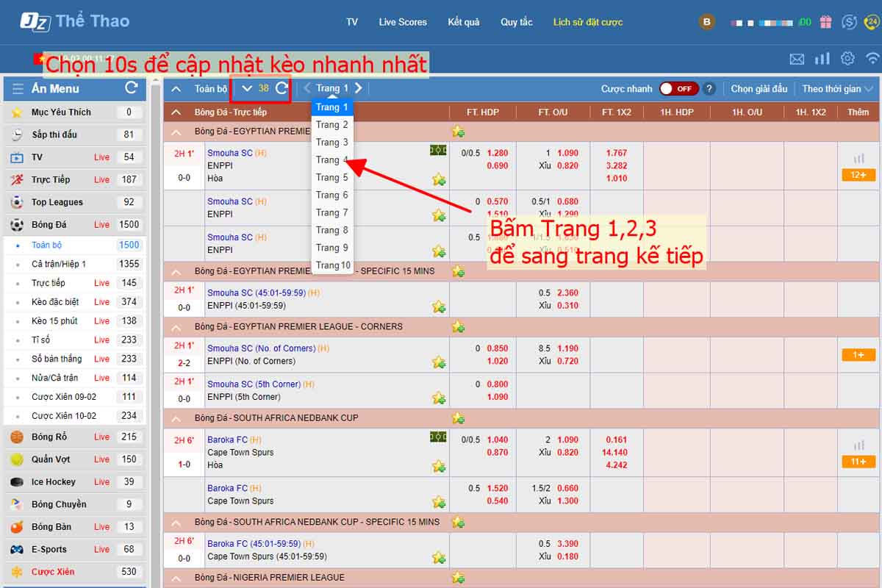The height and width of the screenshot is (588, 882).
Task: Collapse the Nigeria Premier League section
Action: pyautogui.click(x=176, y=577)
